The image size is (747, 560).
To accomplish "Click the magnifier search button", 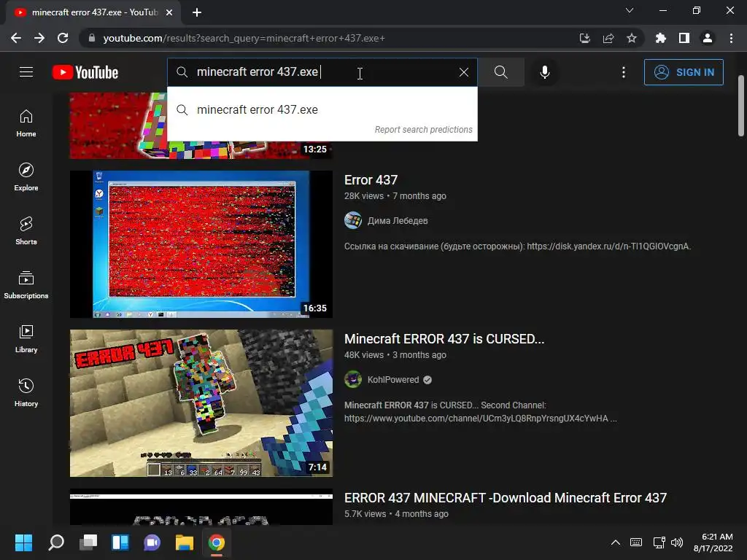I will [x=500, y=72].
